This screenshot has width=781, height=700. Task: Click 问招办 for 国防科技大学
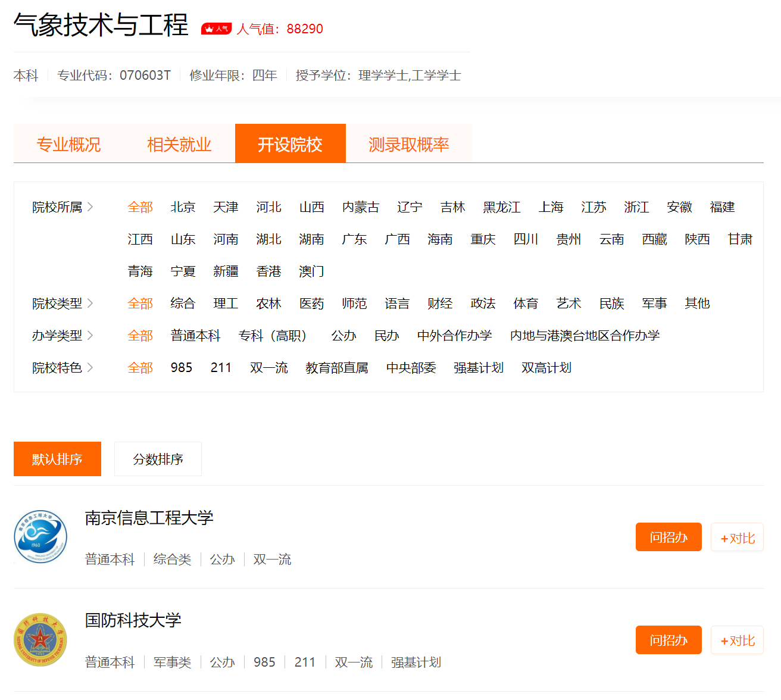(x=668, y=640)
